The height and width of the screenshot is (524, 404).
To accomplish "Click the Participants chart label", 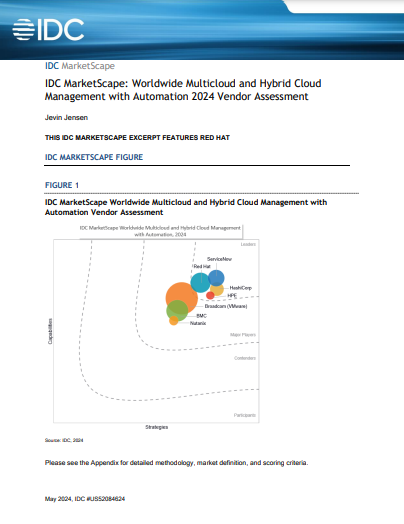I will click(x=245, y=415).
